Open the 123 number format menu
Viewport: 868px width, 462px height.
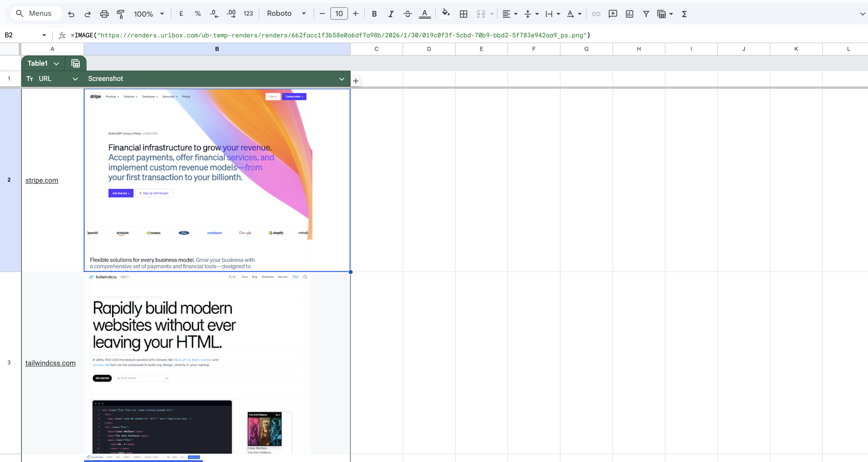click(x=248, y=14)
